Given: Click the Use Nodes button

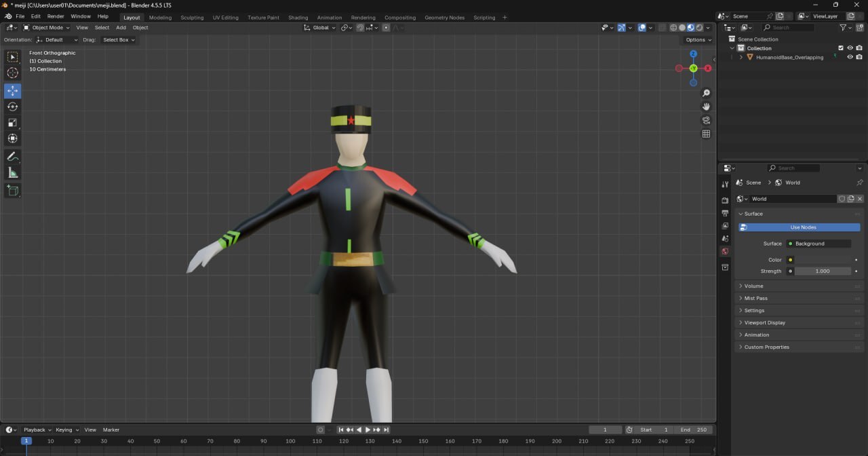Looking at the screenshot, I should pyautogui.click(x=803, y=227).
